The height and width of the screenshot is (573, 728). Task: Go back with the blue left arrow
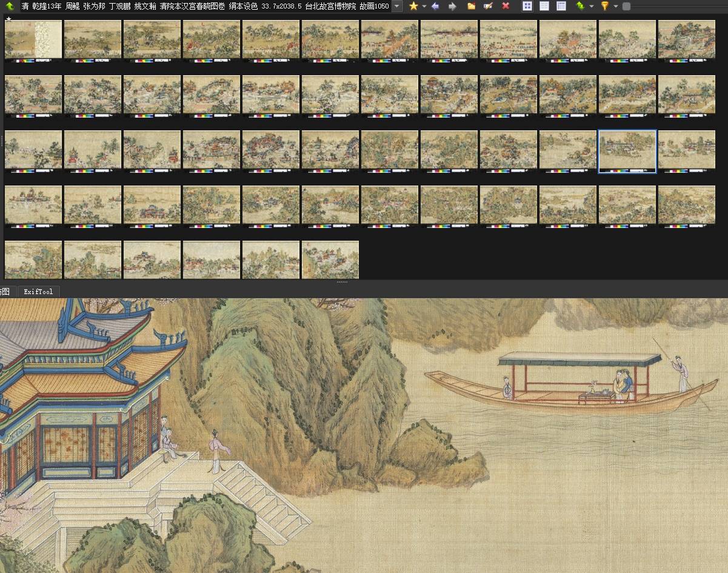tap(435, 6)
